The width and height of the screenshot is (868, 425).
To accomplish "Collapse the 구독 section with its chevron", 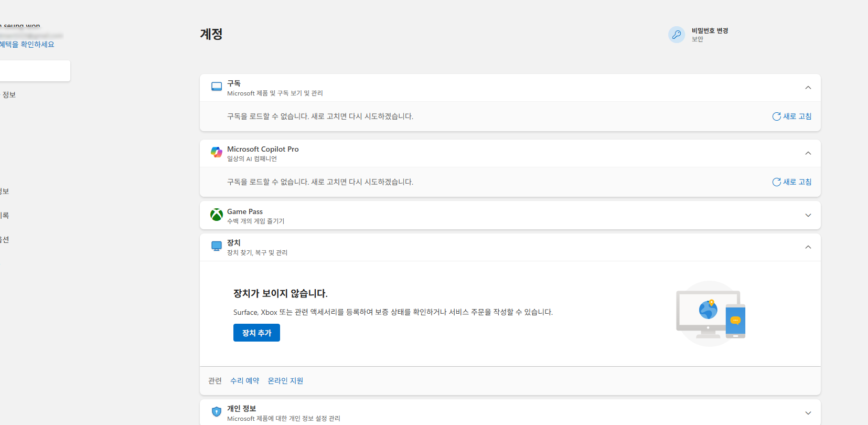I will 808,88.
